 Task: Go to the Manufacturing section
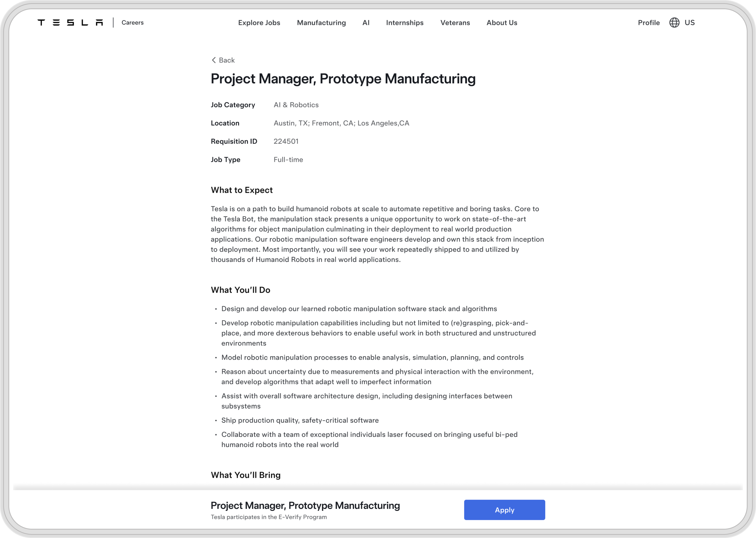[x=321, y=23]
